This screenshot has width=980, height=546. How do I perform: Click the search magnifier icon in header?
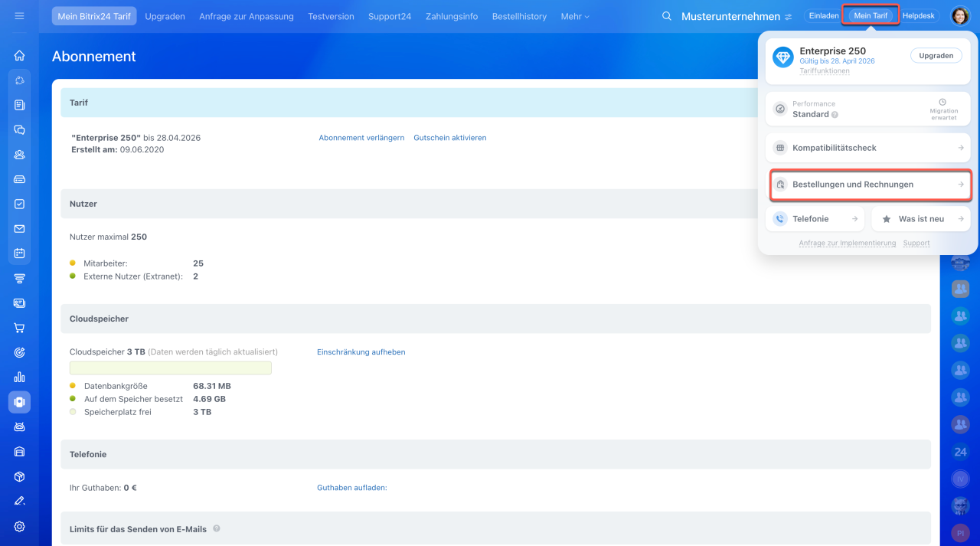click(x=667, y=16)
